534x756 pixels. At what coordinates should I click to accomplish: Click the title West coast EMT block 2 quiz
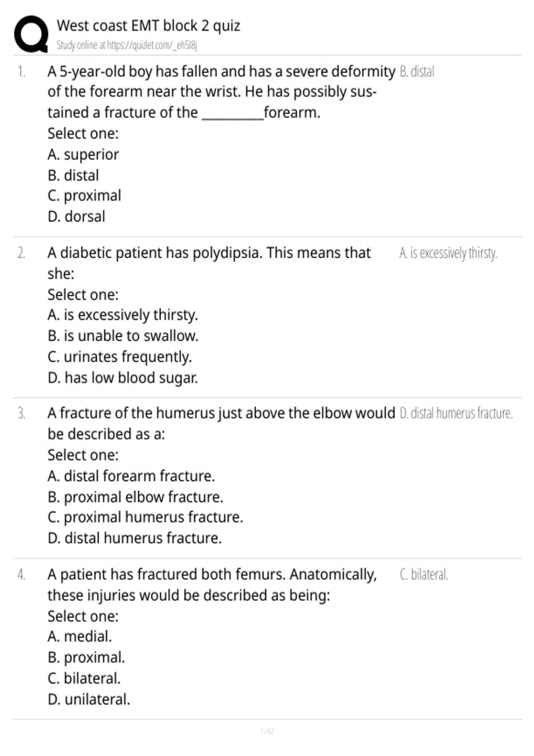pos(148,26)
